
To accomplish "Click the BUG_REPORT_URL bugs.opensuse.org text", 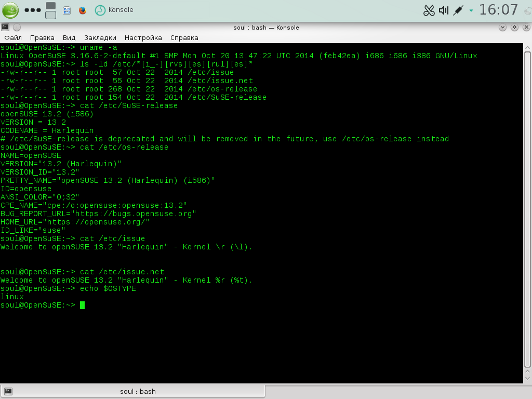I will click(x=98, y=214).
